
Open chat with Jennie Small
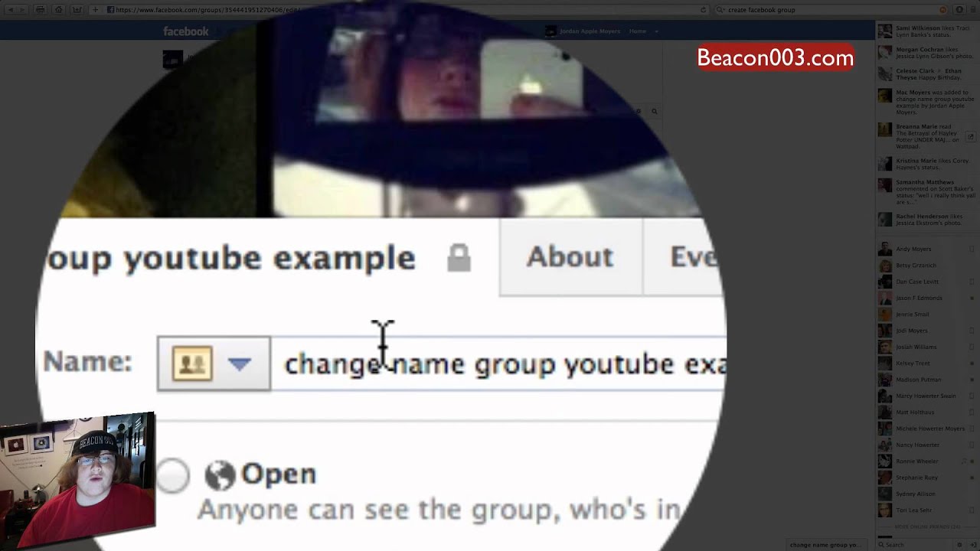click(x=927, y=315)
